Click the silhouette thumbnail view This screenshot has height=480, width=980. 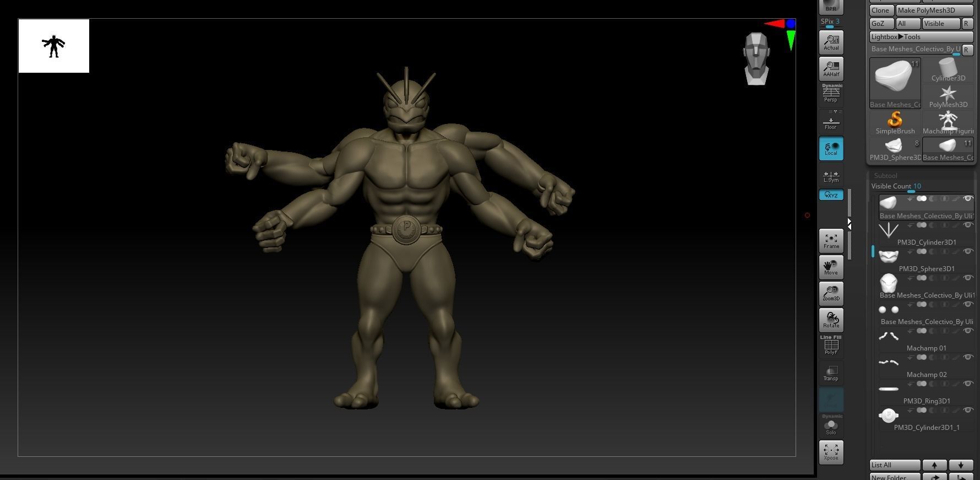(54, 46)
